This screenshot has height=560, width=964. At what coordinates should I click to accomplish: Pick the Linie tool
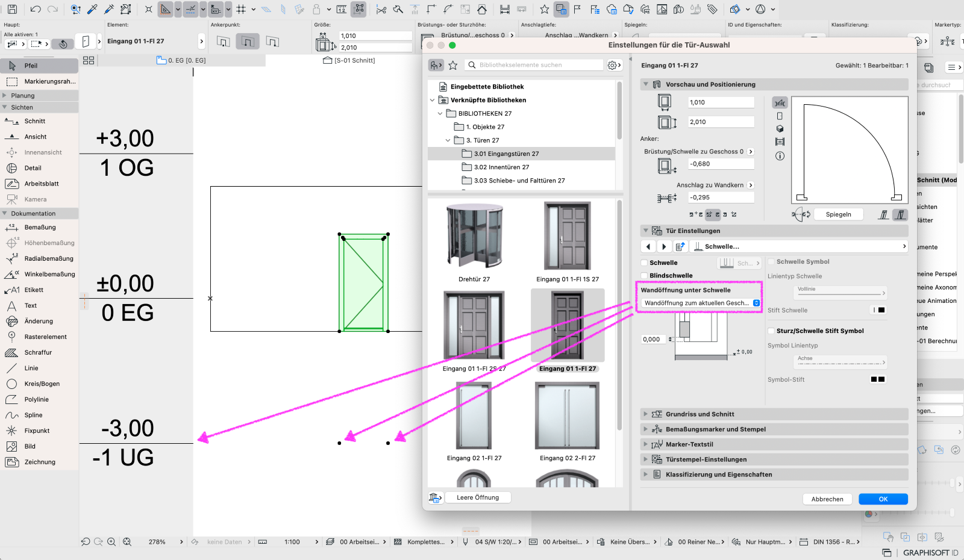coord(39,368)
